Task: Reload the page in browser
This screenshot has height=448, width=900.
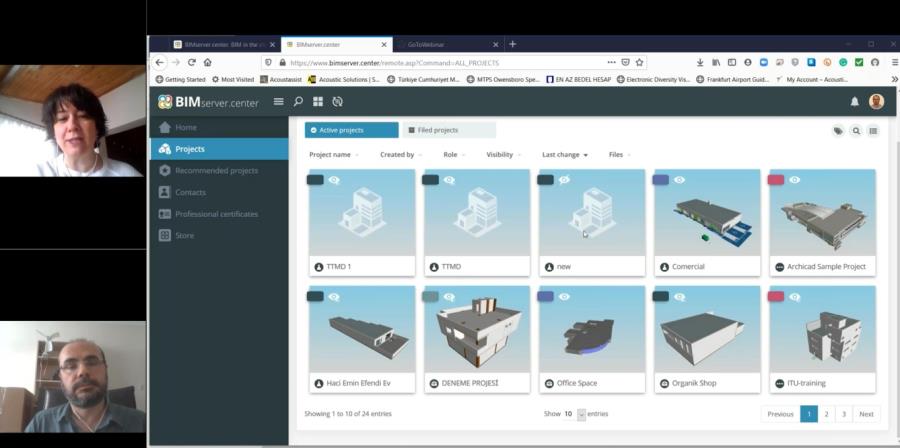Action: (x=192, y=63)
